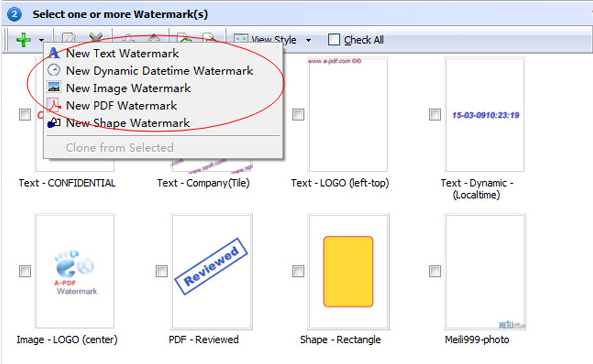This screenshot has width=593, height=364.
Task: Select the Text - LOGO (left-top) thumbnail
Action: click(348, 115)
